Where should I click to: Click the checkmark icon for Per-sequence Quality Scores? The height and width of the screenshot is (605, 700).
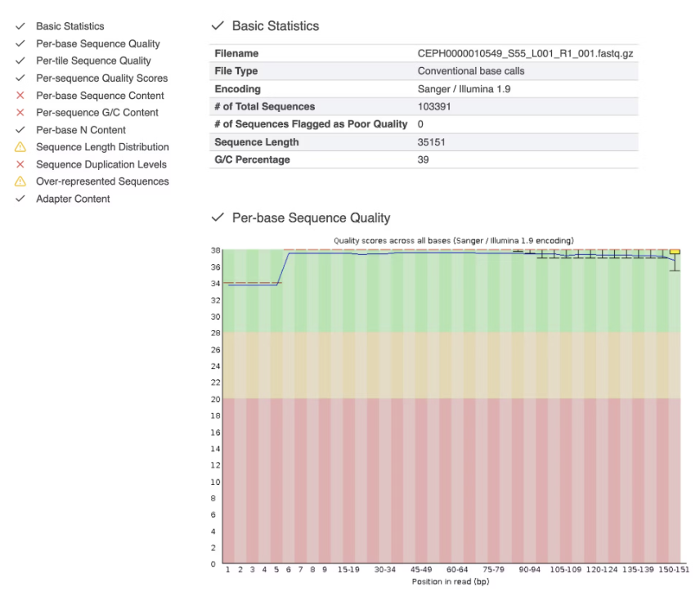(x=20, y=78)
